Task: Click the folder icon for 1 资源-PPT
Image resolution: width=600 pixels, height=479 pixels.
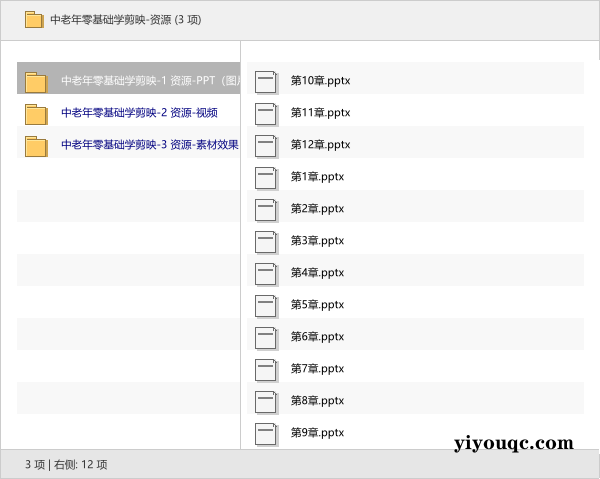Action: pyautogui.click(x=36, y=82)
